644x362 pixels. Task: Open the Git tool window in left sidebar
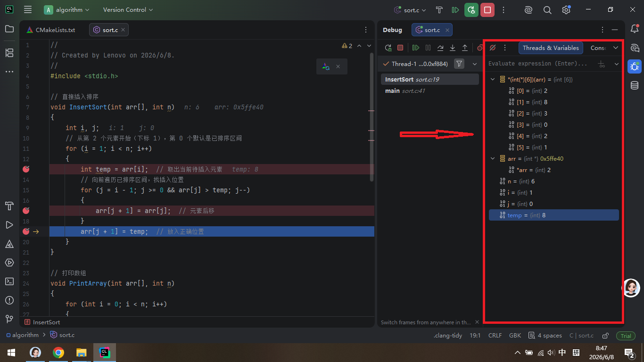pyautogui.click(x=9, y=319)
